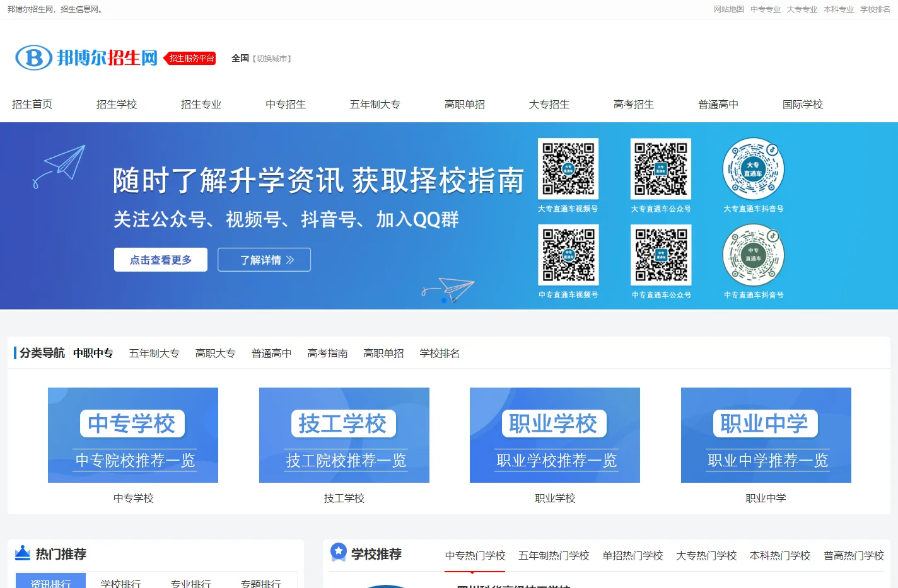The image size is (898, 588).
Task: Open the 大专直通车公众号 QR code
Action: pos(661,169)
